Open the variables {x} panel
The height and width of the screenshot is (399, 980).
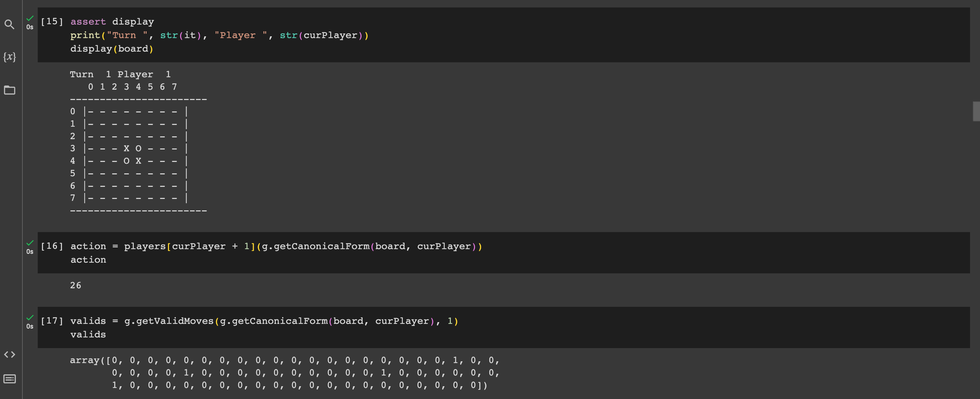[x=10, y=57]
